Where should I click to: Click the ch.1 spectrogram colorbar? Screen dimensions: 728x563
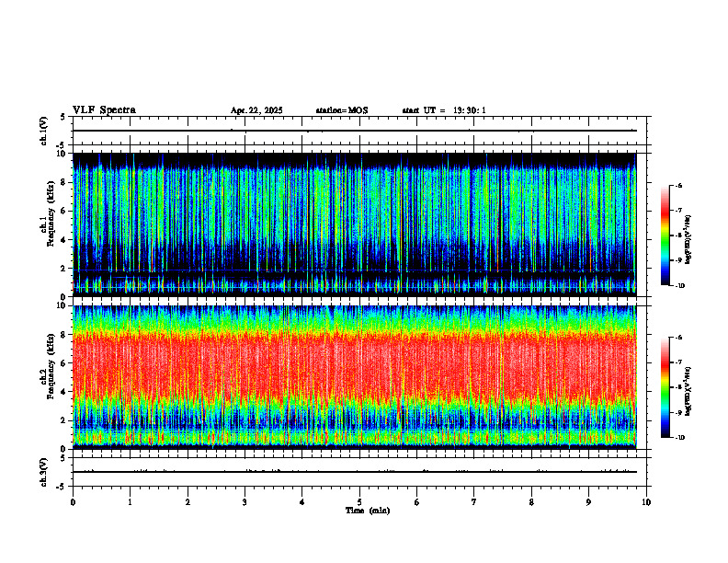pyautogui.click(x=665, y=236)
